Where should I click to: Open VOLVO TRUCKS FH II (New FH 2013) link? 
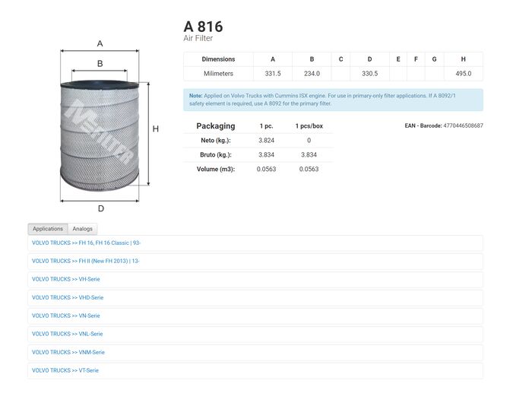point(85,261)
